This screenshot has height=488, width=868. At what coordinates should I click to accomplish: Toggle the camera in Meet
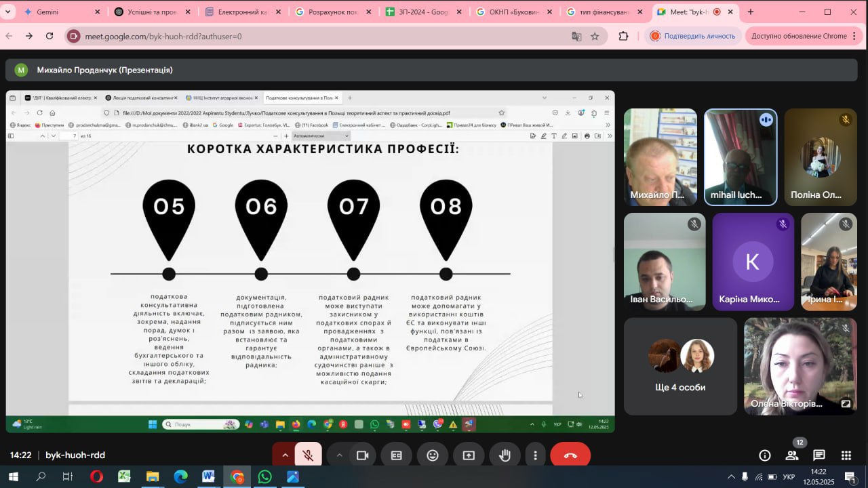363,455
